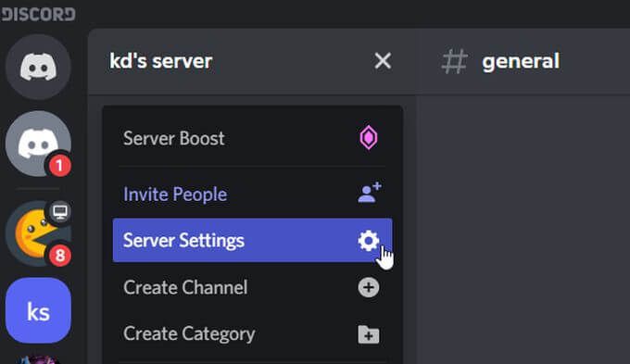This screenshot has width=630, height=364.
Task: Choose Invite People from the menu
Action: 252,195
